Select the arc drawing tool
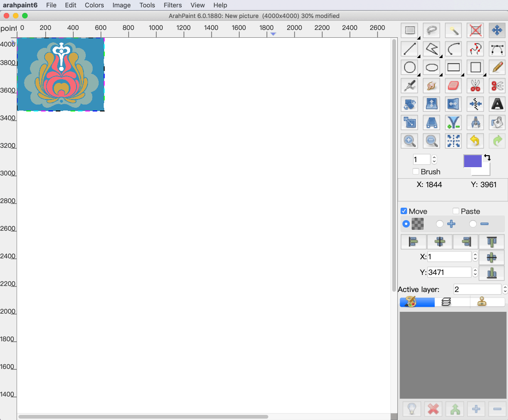Image resolution: width=508 pixels, height=420 pixels. coord(453,49)
